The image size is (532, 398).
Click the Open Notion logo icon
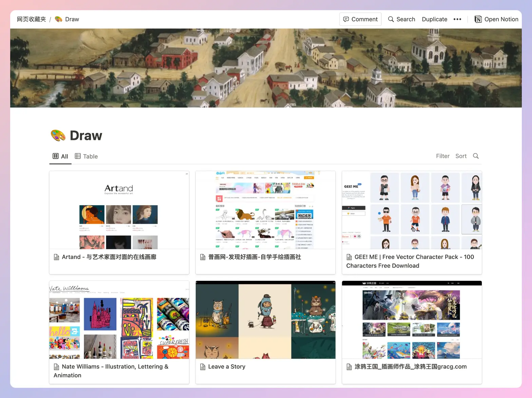click(478, 19)
